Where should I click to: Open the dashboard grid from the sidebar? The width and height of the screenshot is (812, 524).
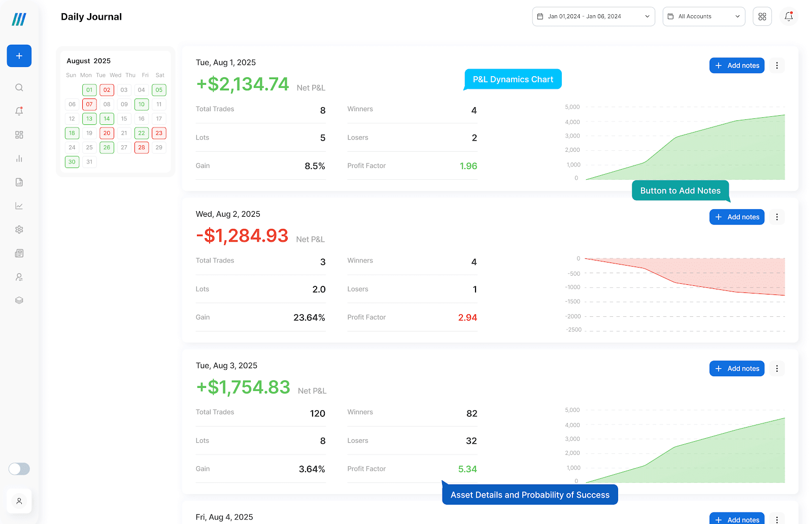(19, 135)
